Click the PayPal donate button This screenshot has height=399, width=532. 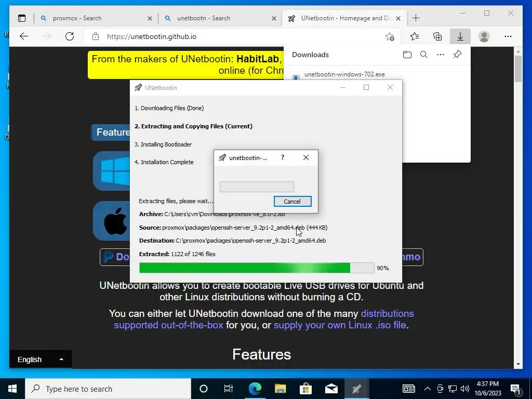(x=115, y=257)
